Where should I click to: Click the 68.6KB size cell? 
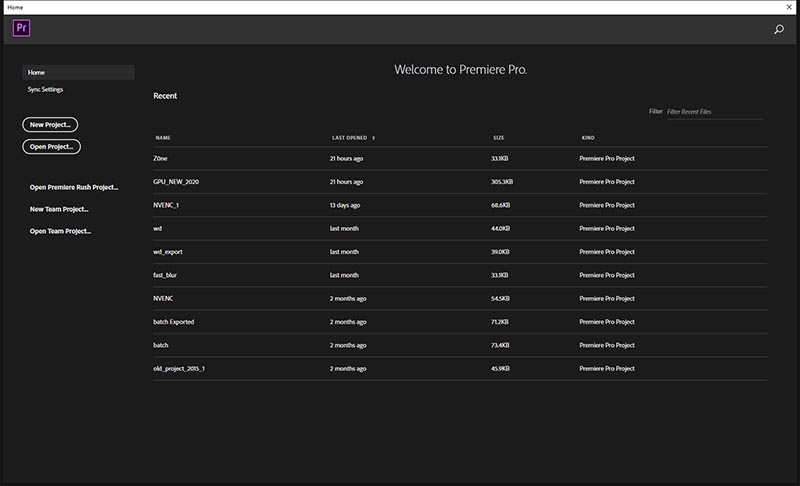[500, 205]
